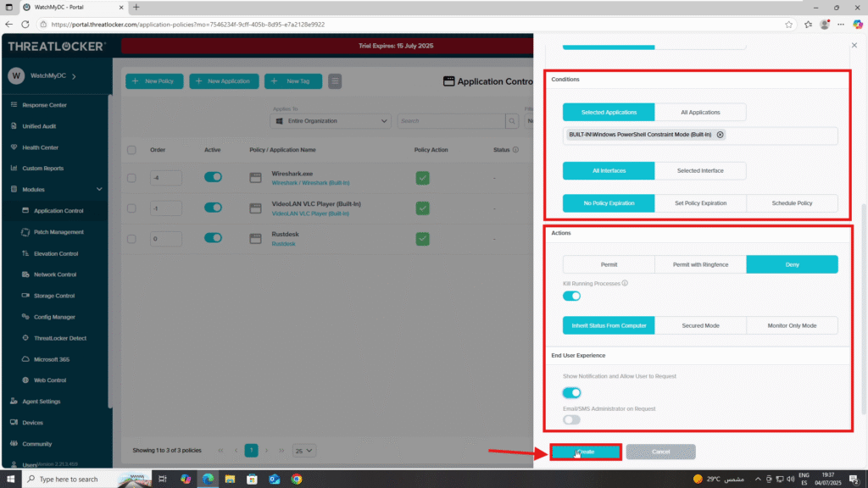Toggle Kill Running Processes switch
868x488 pixels.
point(571,296)
